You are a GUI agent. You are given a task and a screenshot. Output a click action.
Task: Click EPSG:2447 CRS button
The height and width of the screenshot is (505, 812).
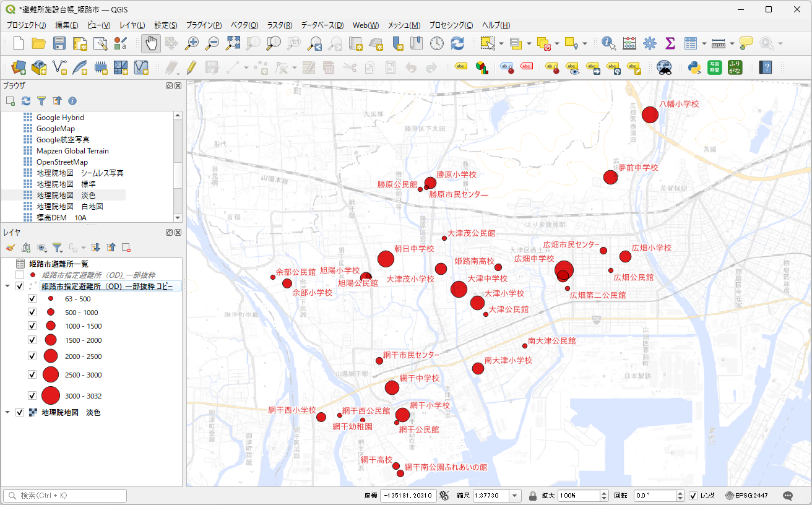coord(748,496)
